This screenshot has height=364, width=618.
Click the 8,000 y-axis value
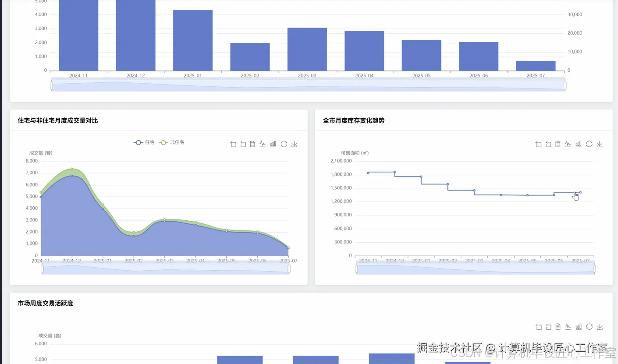(32, 161)
